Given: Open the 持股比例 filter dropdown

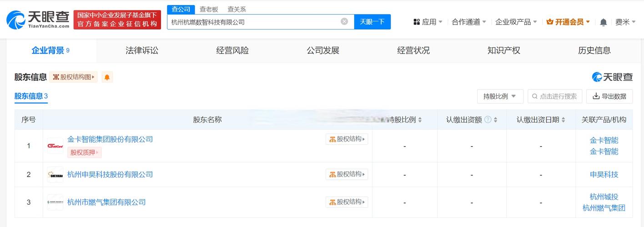Looking at the screenshot, I should (x=500, y=96).
